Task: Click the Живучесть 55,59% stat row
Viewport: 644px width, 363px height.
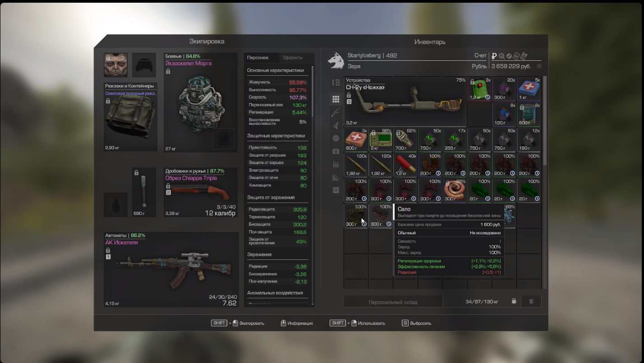Action: coord(277,82)
